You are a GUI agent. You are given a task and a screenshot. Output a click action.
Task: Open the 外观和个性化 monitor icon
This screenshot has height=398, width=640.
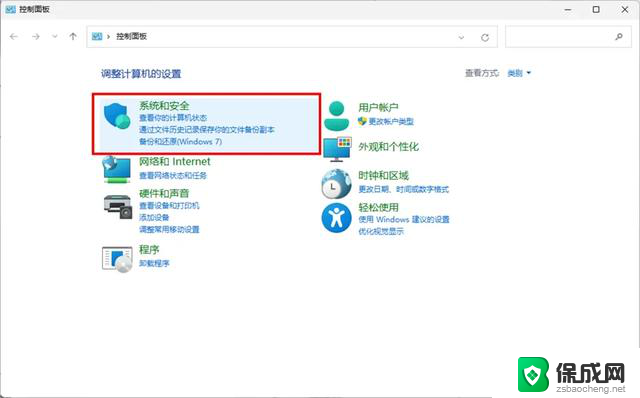(337, 149)
